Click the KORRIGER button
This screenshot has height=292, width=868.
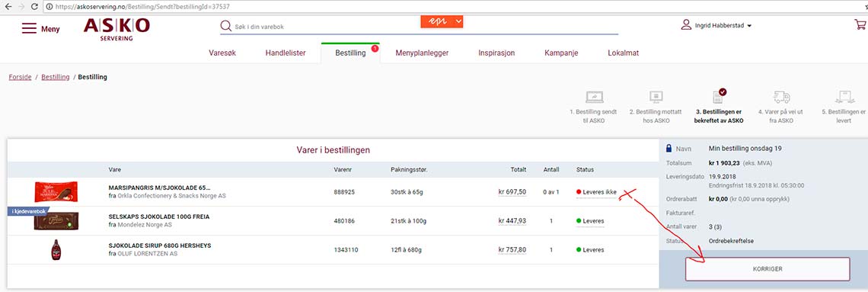pyautogui.click(x=767, y=268)
